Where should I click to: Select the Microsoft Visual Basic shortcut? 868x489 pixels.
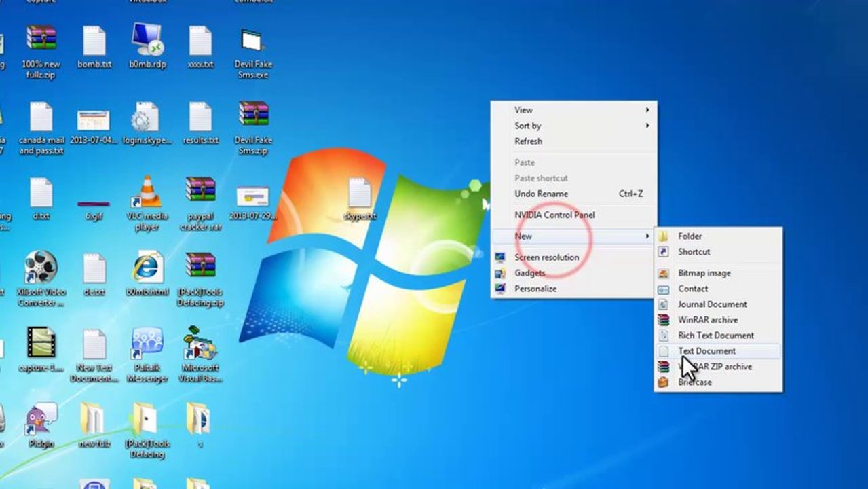(200, 343)
